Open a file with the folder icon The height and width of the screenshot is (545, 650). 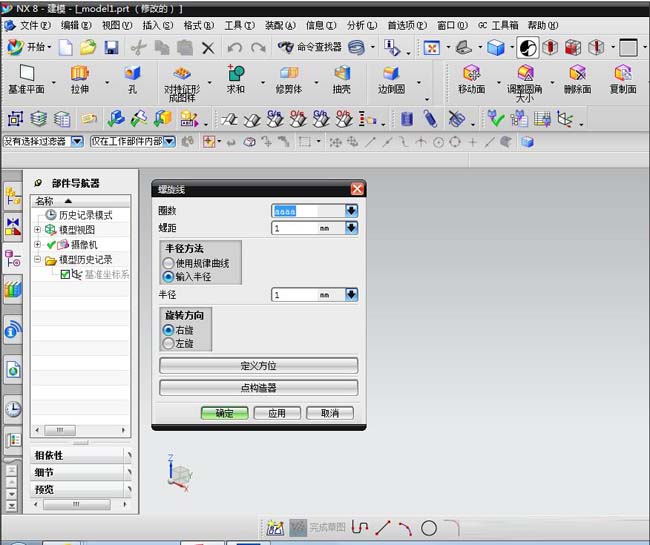[x=88, y=47]
